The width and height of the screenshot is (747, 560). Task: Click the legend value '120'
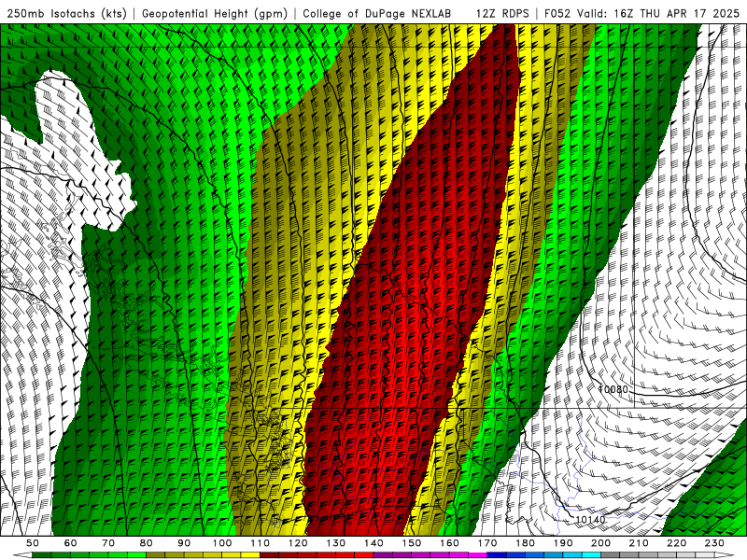point(298,543)
